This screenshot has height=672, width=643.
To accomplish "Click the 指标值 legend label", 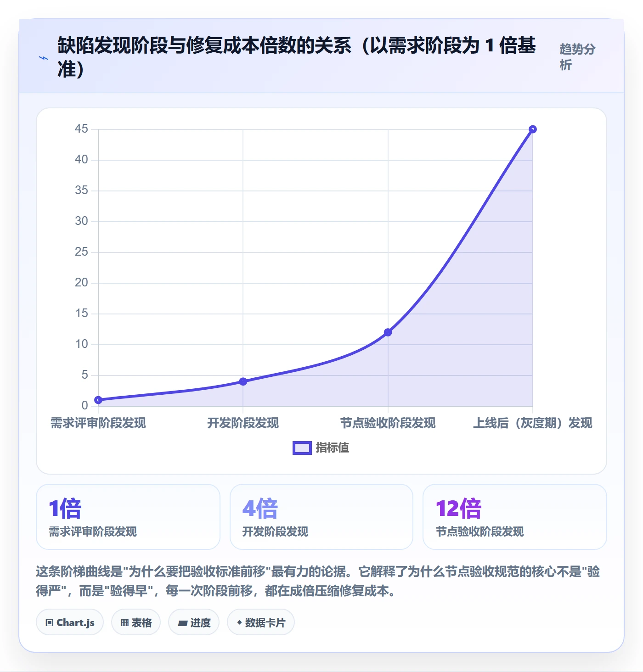I will [x=333, y=448].
